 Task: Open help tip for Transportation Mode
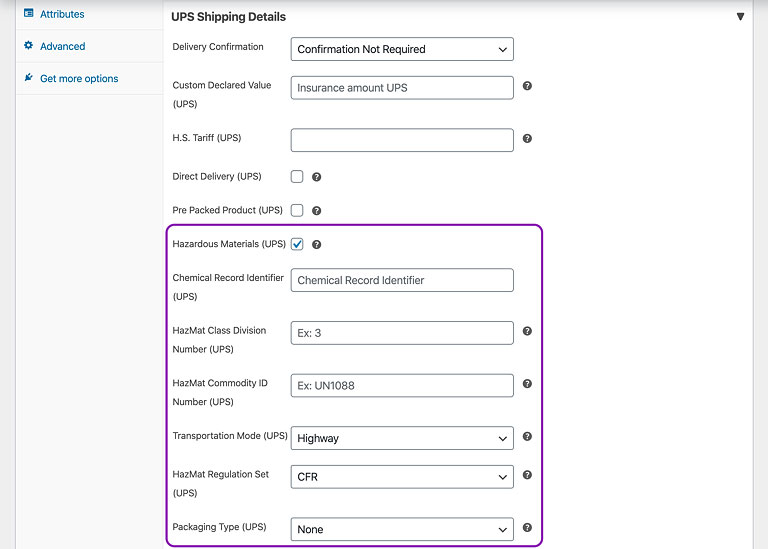pos(527,436)
